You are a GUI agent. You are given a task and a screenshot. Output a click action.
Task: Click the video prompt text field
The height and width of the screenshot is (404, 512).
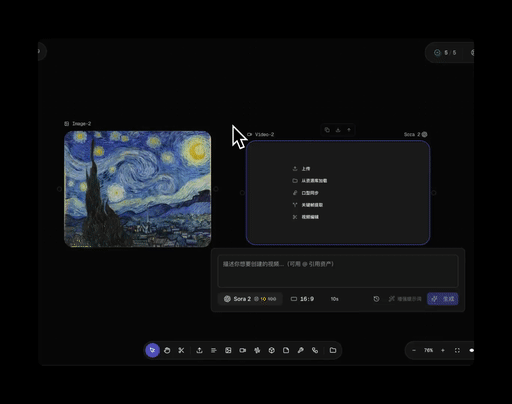pyautogui.click(x=338, y=271)
